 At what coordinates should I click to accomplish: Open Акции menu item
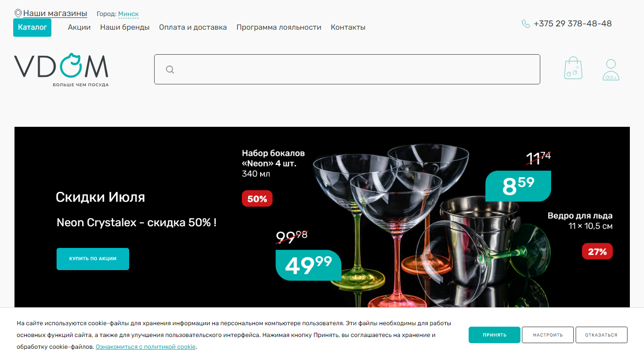click(x=79, y=27)
